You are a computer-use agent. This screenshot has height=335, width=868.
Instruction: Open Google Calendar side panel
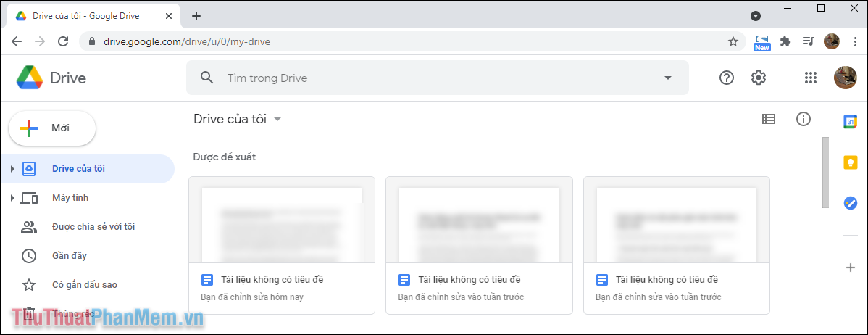850,122
